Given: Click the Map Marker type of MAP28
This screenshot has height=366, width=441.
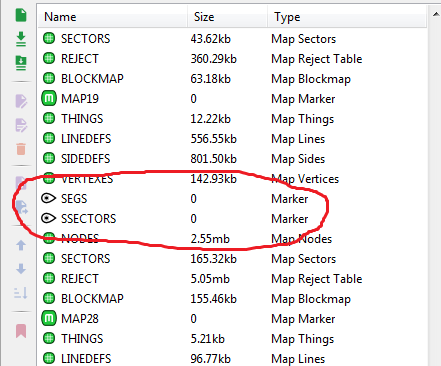Looking at the screenshot, I should point(303,319).
